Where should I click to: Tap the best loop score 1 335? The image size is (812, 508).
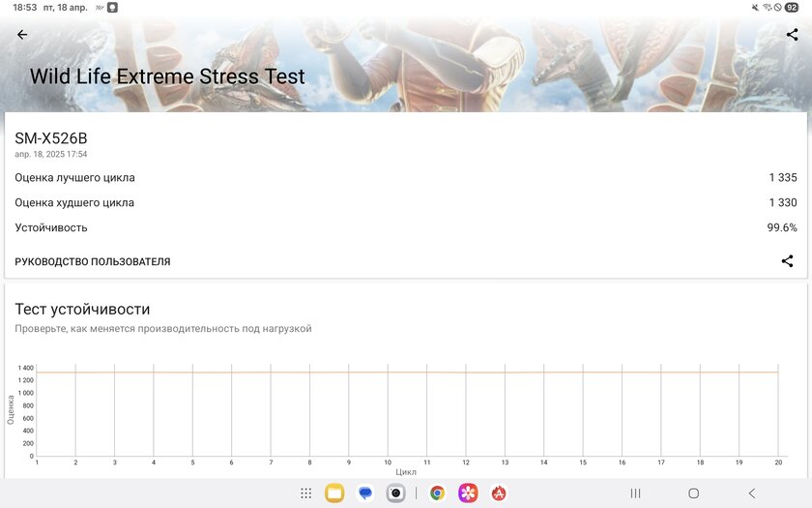tap(782, 177)
